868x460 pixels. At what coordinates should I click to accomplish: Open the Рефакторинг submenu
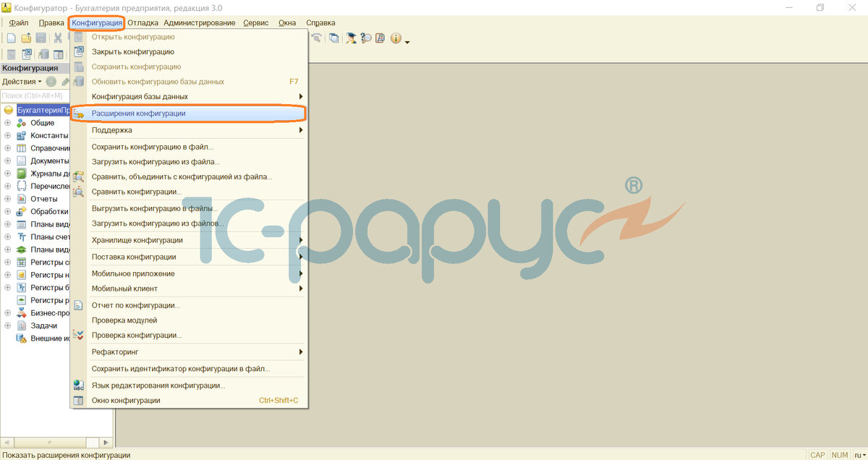point(189,352)
